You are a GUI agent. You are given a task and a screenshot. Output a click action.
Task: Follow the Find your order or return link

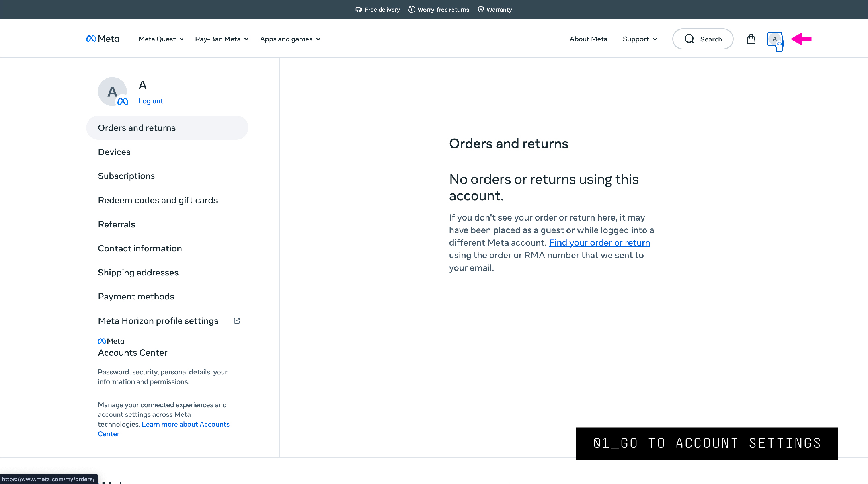[x=599, y=243]
